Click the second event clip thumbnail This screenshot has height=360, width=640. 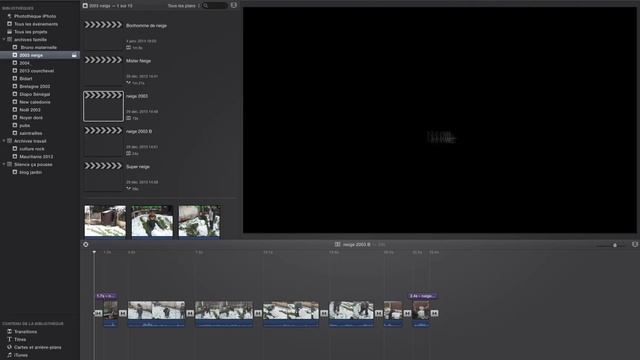tap(152, 221)
